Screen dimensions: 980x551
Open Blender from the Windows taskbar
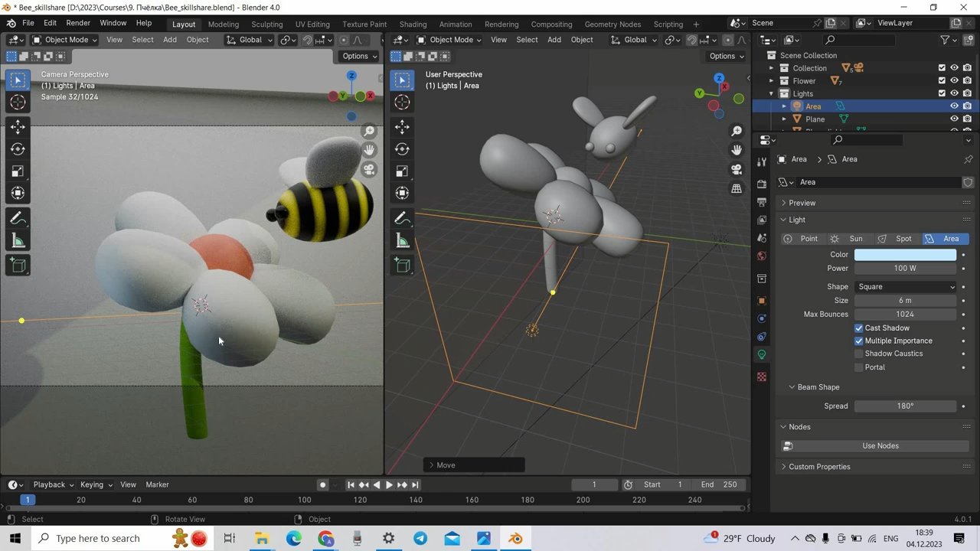(x=515, y=538)
